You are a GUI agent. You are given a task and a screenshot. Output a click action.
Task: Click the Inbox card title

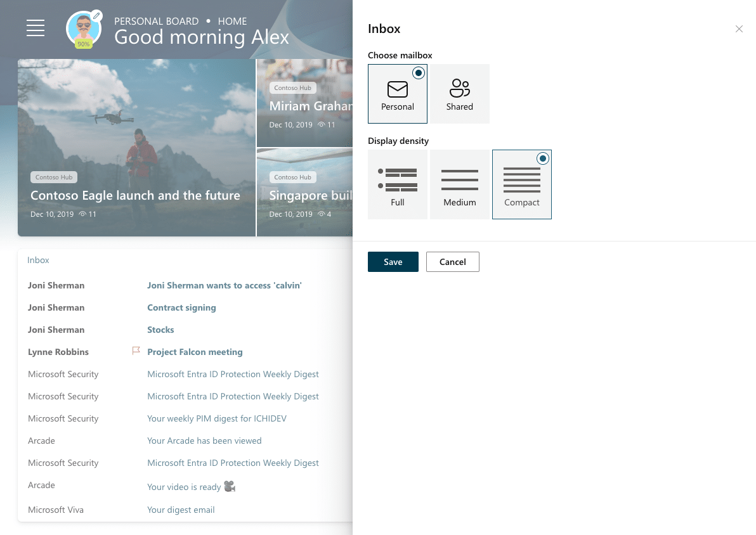(x=38, y=260)
